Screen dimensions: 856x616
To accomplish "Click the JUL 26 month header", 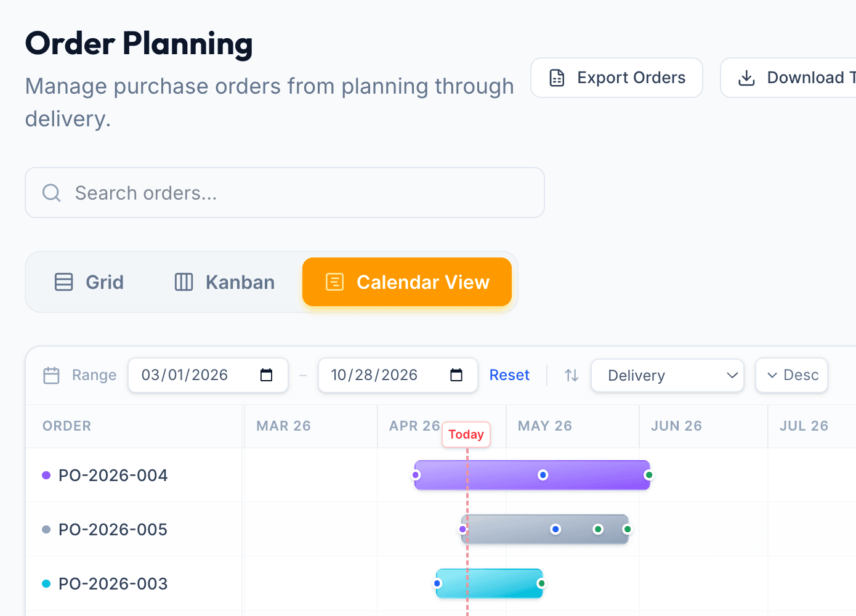I will (x=804, y=426).
